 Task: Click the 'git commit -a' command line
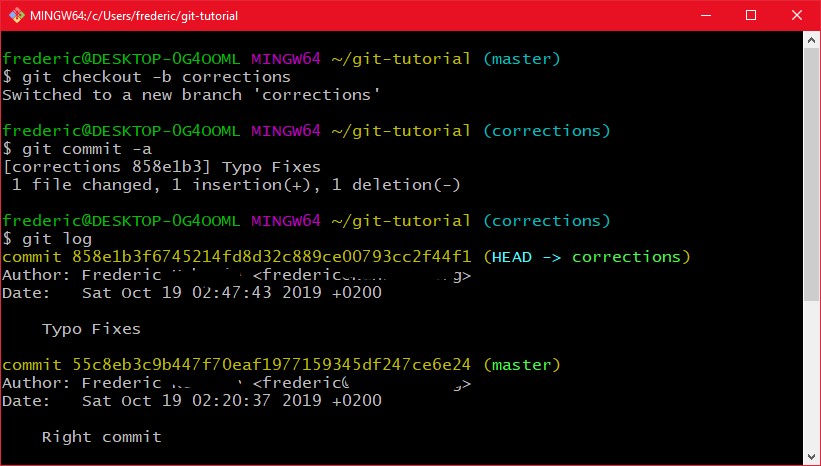click(x=77, y=149)
